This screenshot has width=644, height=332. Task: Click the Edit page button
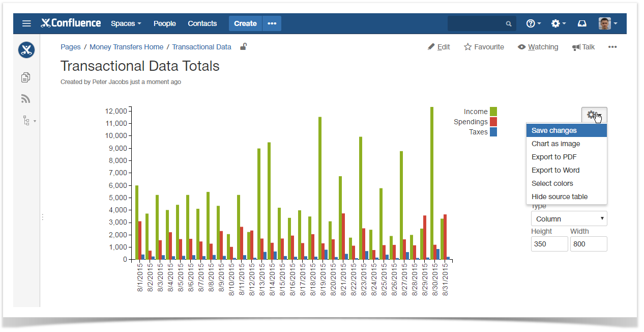[438, 47]
